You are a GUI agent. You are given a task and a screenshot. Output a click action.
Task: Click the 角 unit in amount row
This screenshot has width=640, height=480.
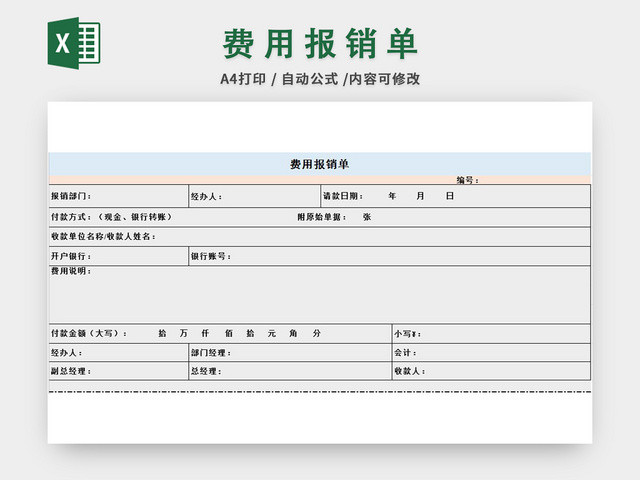[293, 333]
